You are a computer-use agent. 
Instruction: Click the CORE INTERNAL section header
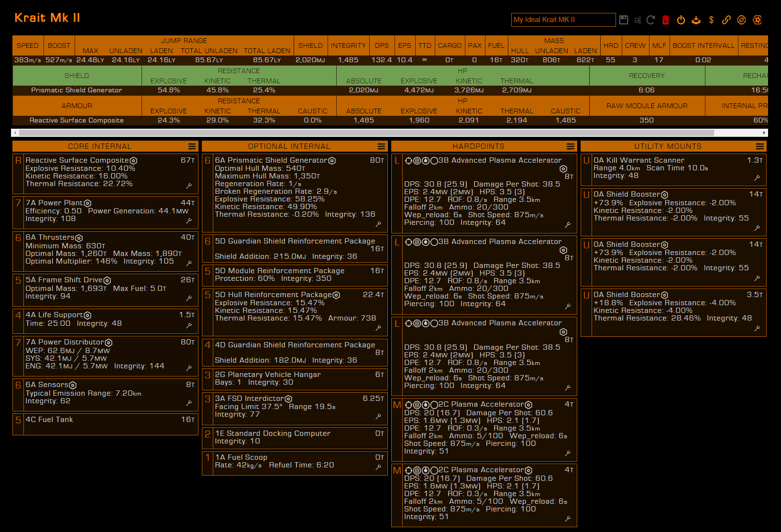point(105,146)
